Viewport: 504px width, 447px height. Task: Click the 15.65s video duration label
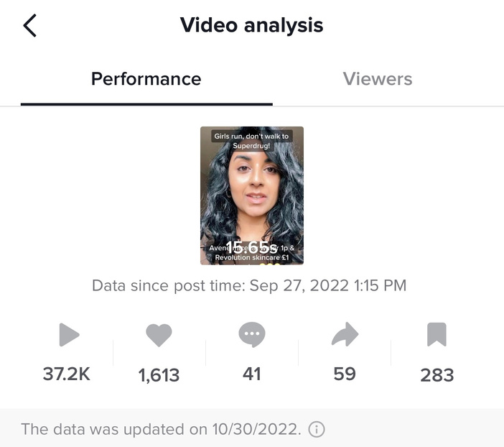(251, 246)
